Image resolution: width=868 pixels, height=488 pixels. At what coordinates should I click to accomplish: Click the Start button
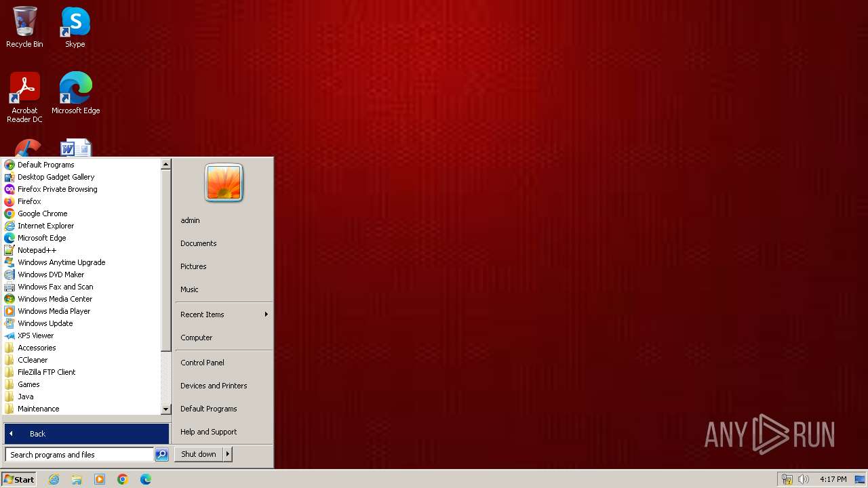click(19, 479)
